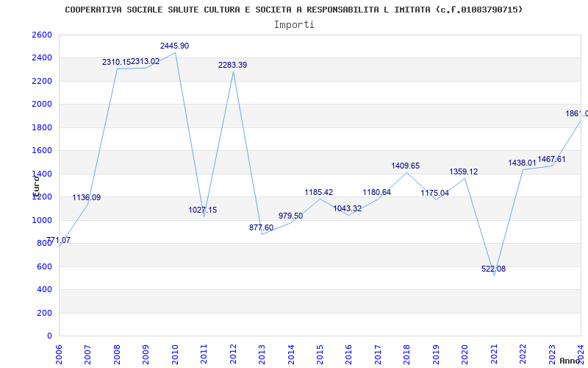Click the 2010 x-axis year label
Screen dimensions: 588x368
pyautogui.click(x=175, y=353)
